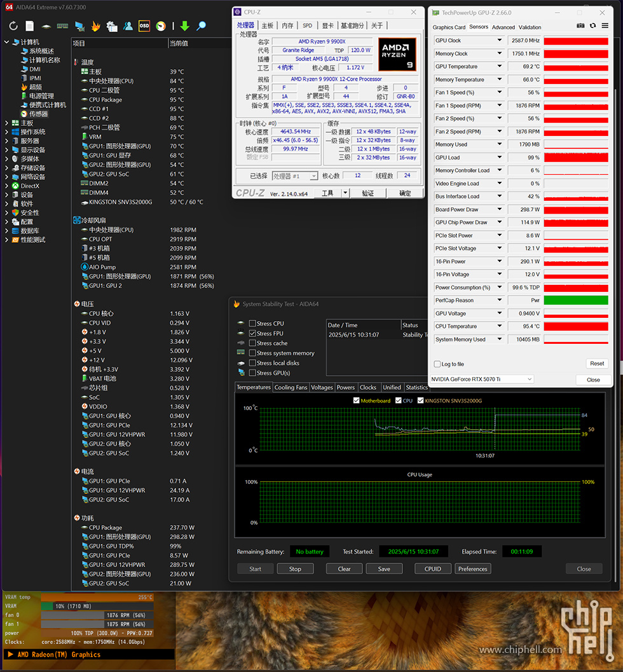623x672 pixels.
Task: Click the Clear button in Stability Test
Action: (x=344, y=569)
